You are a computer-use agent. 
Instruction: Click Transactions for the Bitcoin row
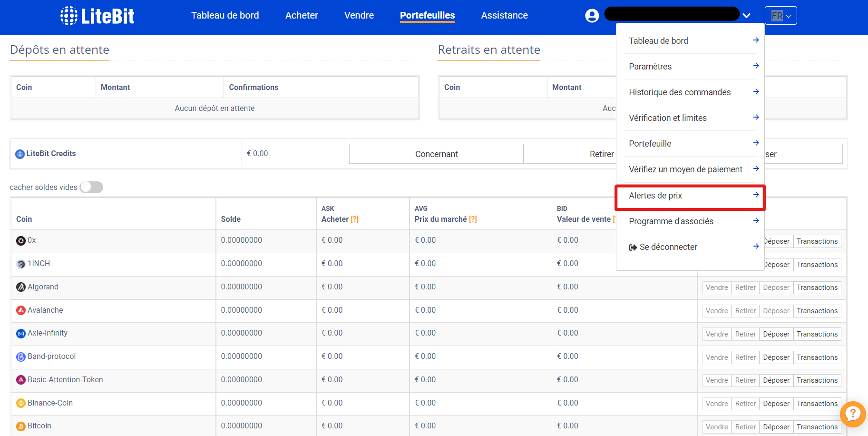tap(817, 426)
